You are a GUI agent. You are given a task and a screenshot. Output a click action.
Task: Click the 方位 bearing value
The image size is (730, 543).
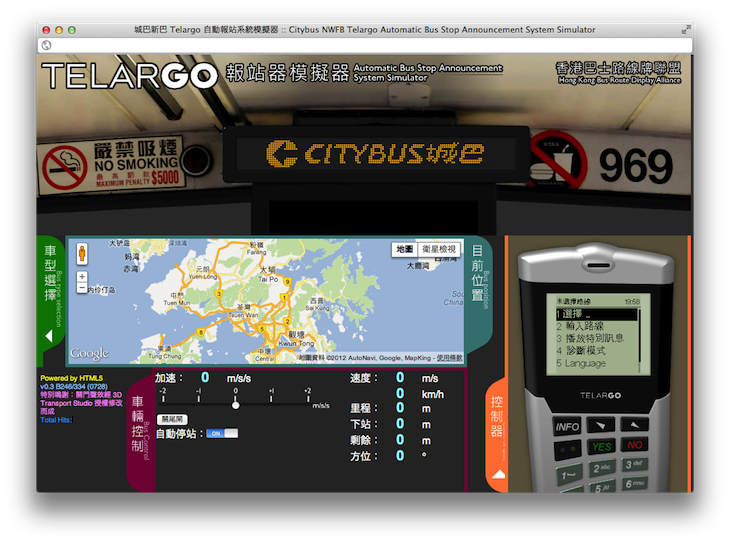click(x=400, y=455)
